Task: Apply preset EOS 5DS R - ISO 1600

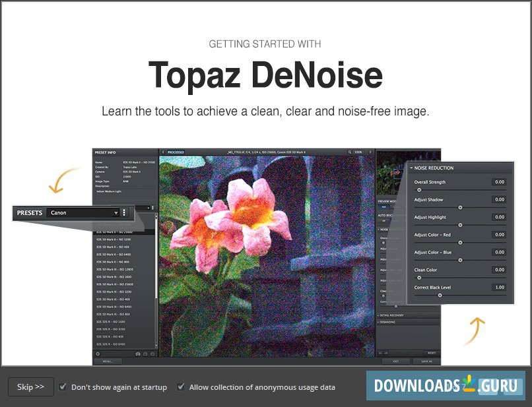Action: 111,321
